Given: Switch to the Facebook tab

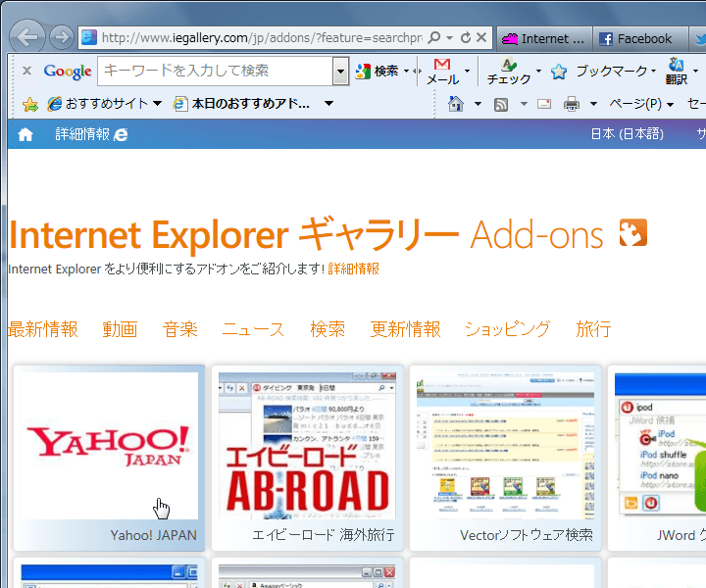Looking at the screenshot, I should click(x=639, y=39).
